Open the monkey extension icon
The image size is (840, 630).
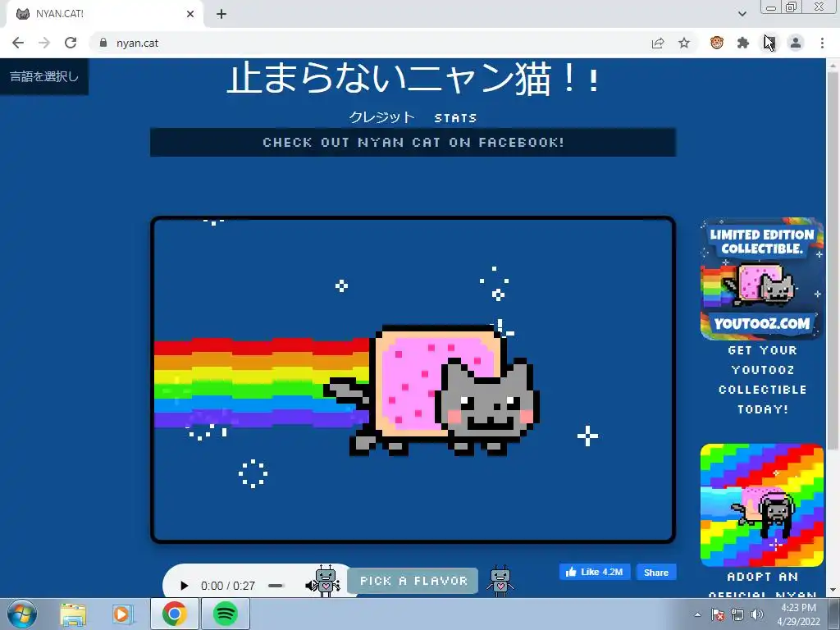pyautogui.click(x=717, y=43)
